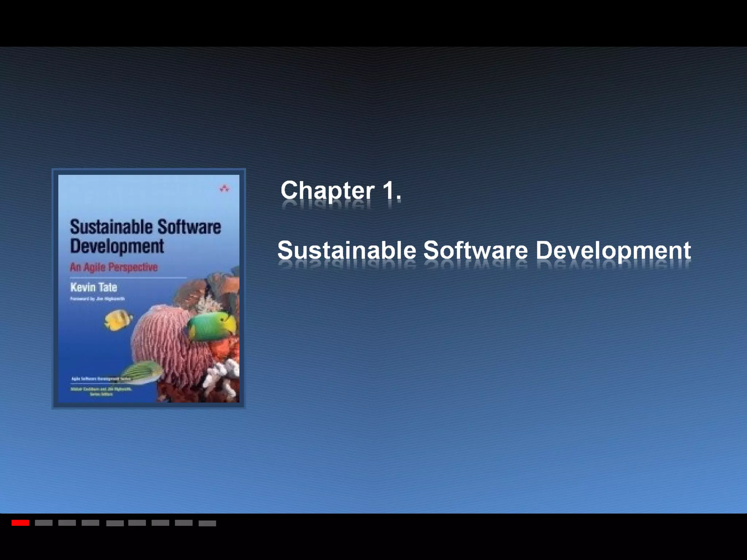Go to the last progress marker
Screen dimensions: 747x560
coord(207,523)
